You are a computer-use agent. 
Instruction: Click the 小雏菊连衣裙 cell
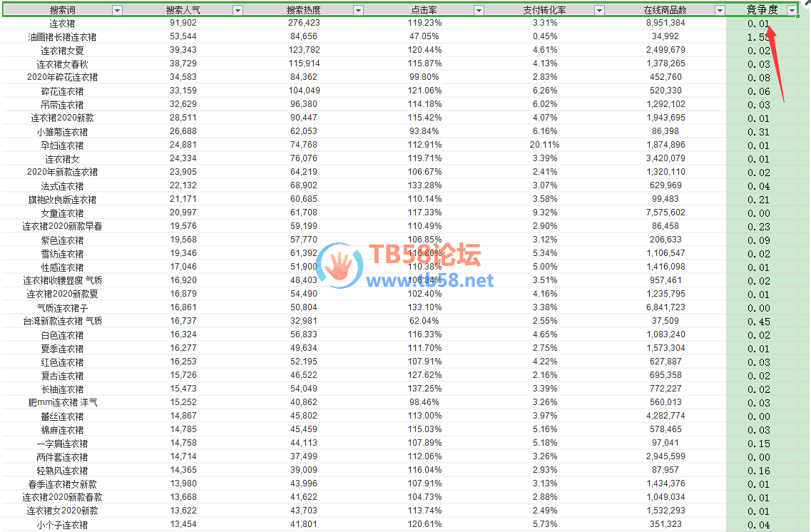pos(62,132)
